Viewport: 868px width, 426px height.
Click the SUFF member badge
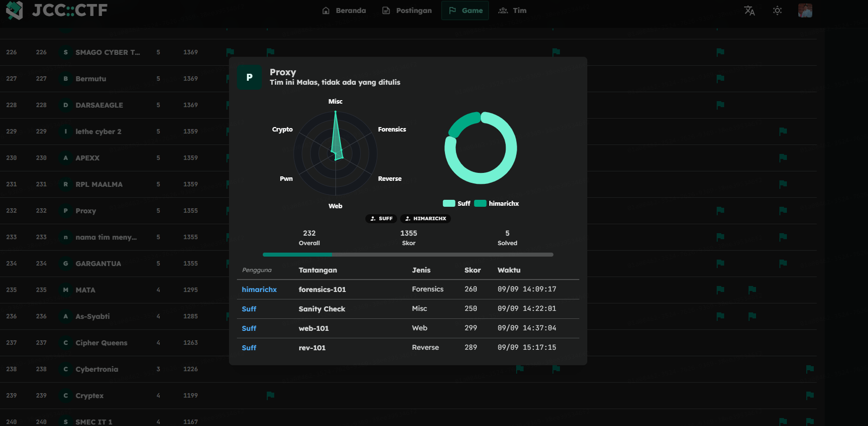point(381,219)
